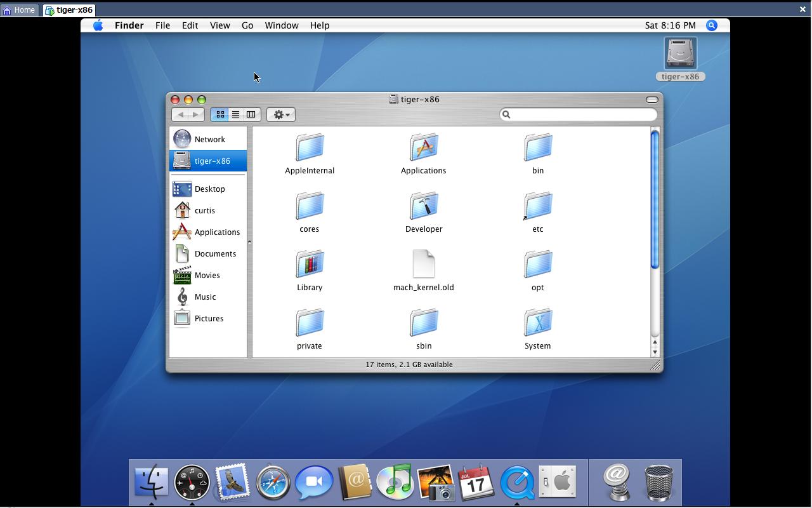Toggle toolbar with the pill button
This screenshot has width=812, height=508.
[652, 100]
